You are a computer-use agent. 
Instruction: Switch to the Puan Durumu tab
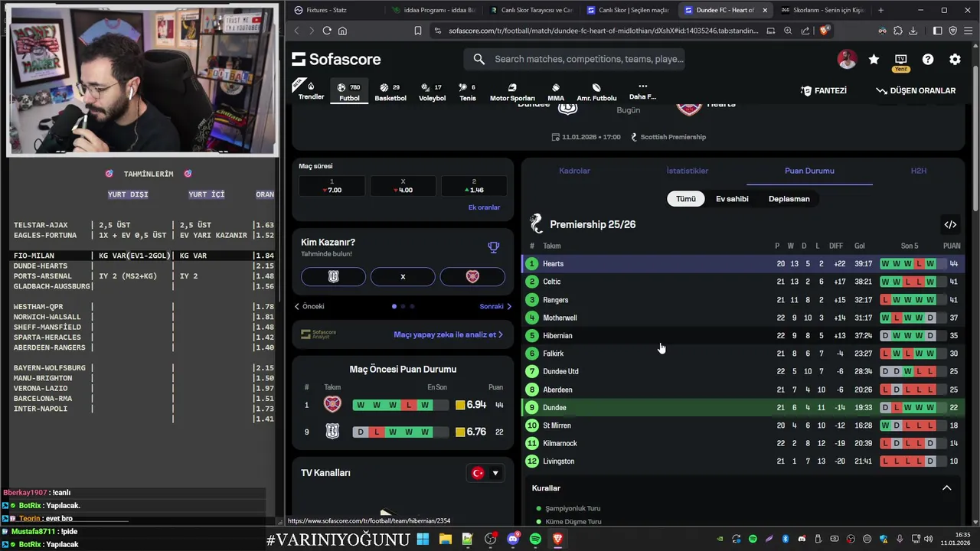click(x=809, y=171)
